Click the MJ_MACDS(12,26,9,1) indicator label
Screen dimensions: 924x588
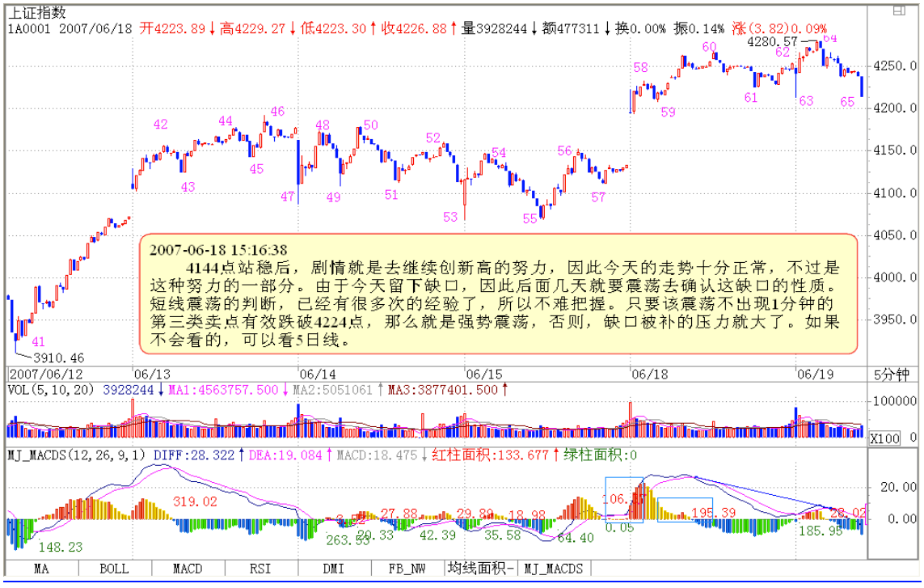pos(76,455)
